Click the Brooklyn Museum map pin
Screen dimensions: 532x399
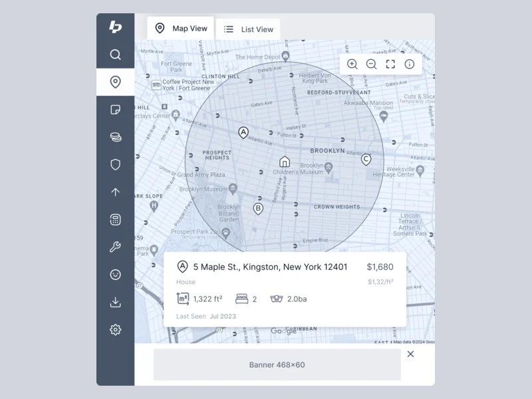click(232, 189)
